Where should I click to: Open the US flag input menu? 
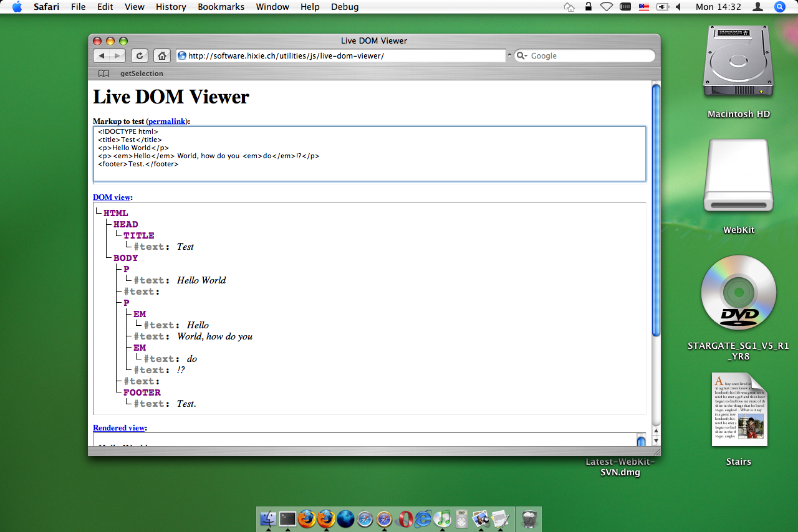tap(644, 7)
